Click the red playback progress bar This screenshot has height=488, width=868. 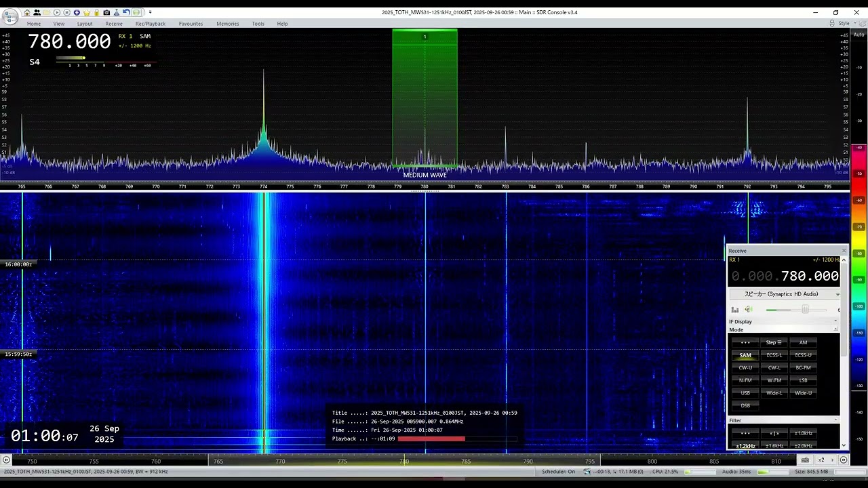431,439
